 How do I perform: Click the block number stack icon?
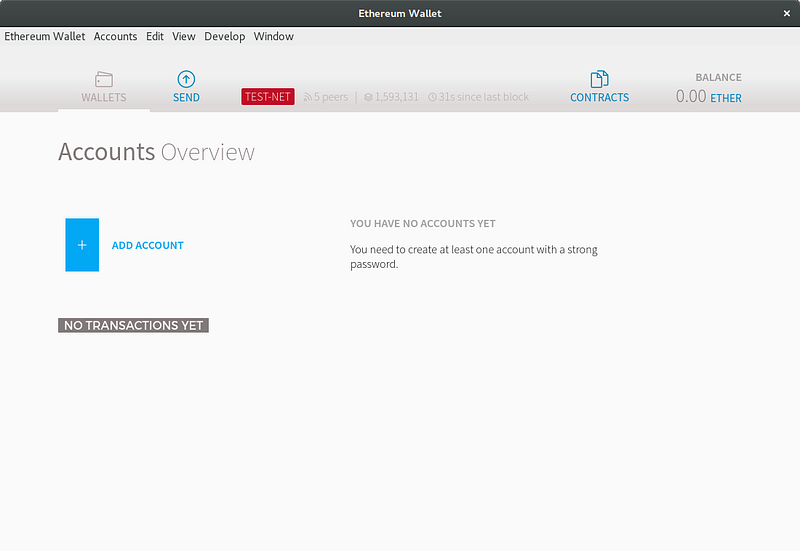pyautogui.click(x=368, y=97)
